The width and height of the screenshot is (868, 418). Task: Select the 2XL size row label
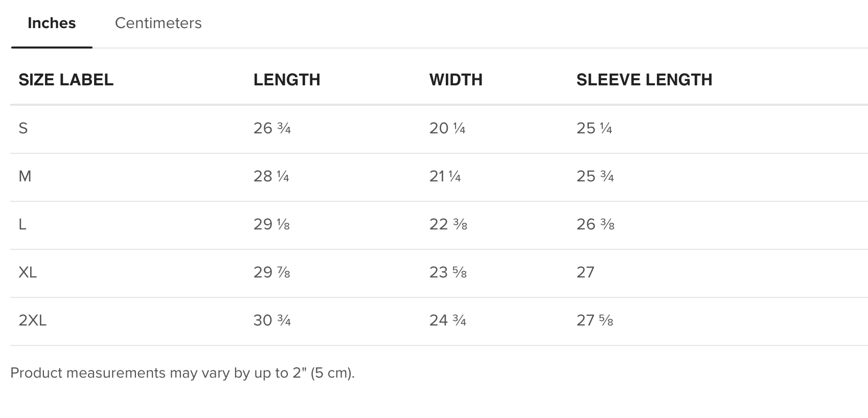pyautogui.click(x=32, y=320)
